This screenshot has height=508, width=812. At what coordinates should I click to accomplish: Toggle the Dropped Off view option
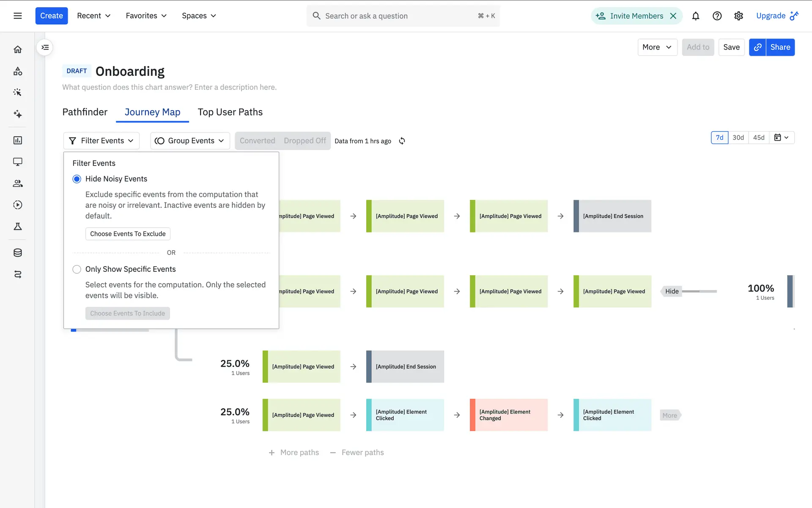coord(304,141)
